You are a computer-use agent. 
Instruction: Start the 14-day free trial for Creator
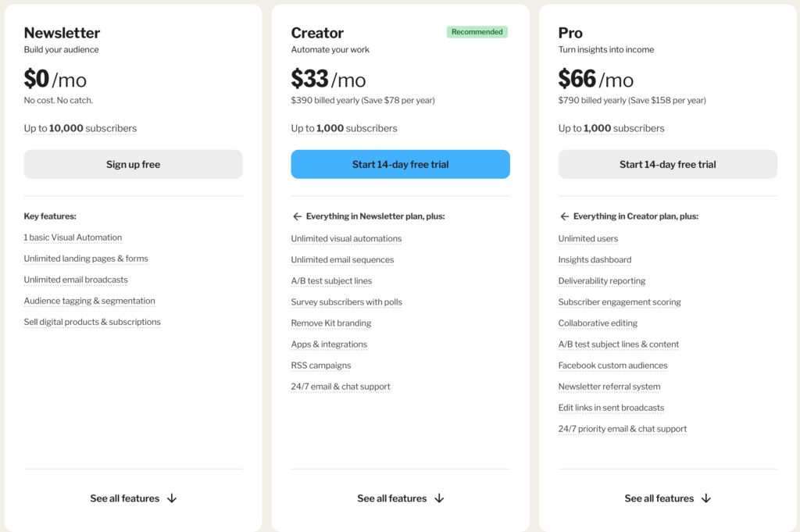tap(400, 164)
